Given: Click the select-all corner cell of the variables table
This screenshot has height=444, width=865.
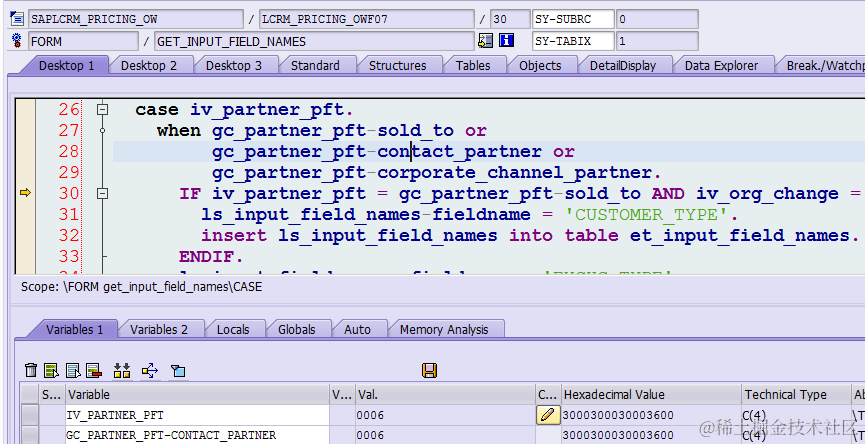Looking at the screenshot, I should pos(30,394).
